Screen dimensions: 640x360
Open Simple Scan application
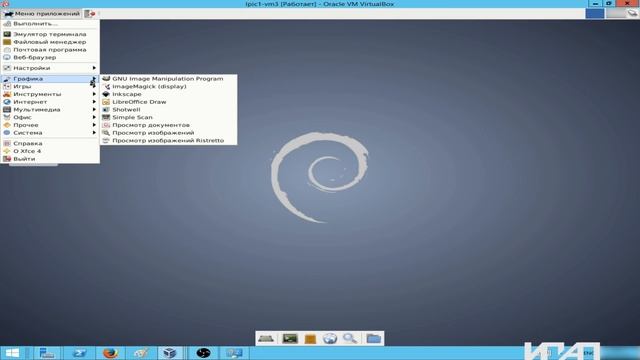pyautogui.click(x=168, y=118)
